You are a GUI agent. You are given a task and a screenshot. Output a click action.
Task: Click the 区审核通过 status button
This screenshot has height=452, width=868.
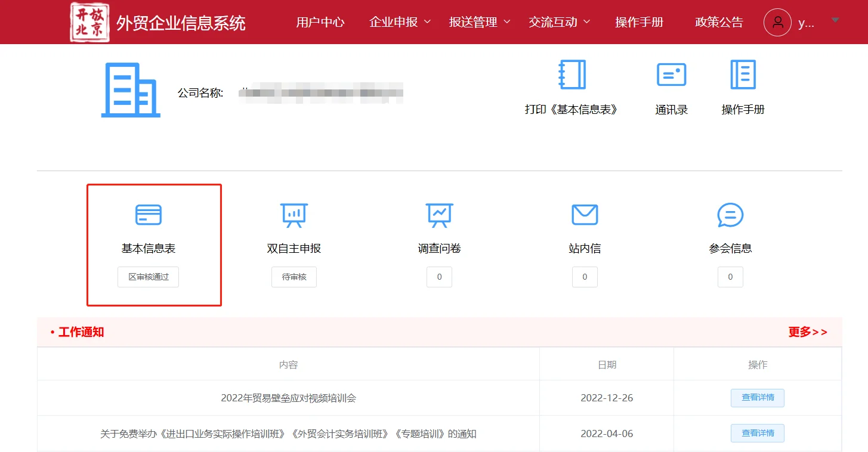pyautogui.click(x=148, y=276)
